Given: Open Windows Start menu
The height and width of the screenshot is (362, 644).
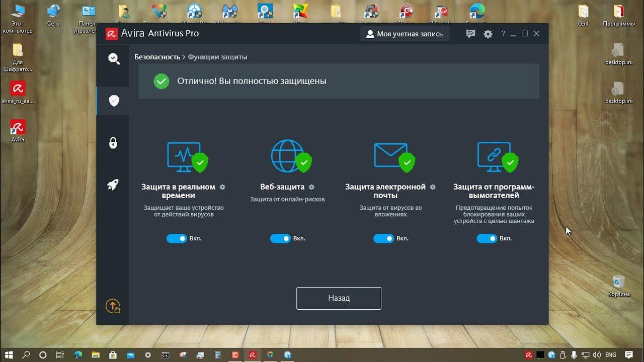Looking at the screenshot, I should 10,355.
